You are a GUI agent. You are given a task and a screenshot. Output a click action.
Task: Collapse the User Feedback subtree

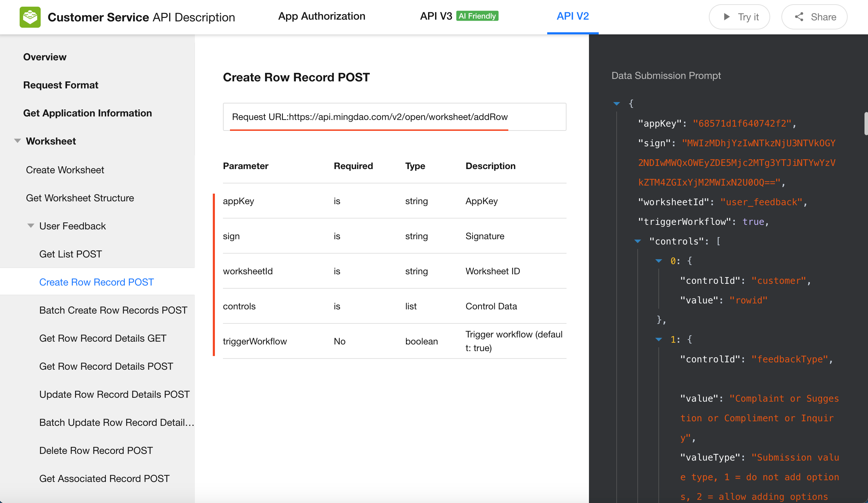point(31,226)
